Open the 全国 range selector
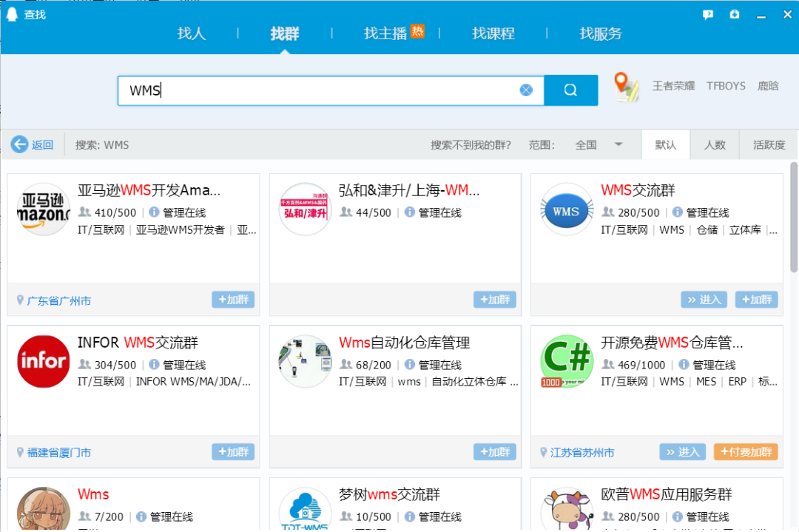This screenshot has width=799, height=532. click(599, 145)
